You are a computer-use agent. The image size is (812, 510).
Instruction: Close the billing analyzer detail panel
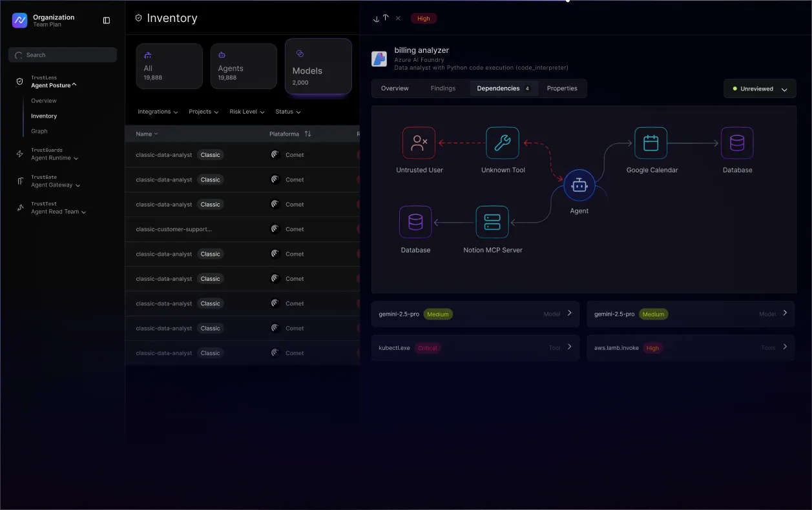click(398, 18)
